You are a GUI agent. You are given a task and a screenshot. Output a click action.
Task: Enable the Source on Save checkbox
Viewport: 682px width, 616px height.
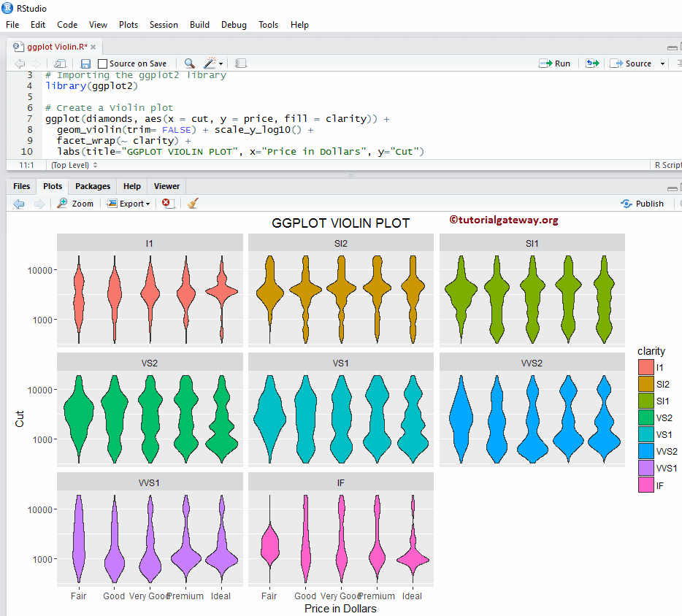tap(101, 63)
